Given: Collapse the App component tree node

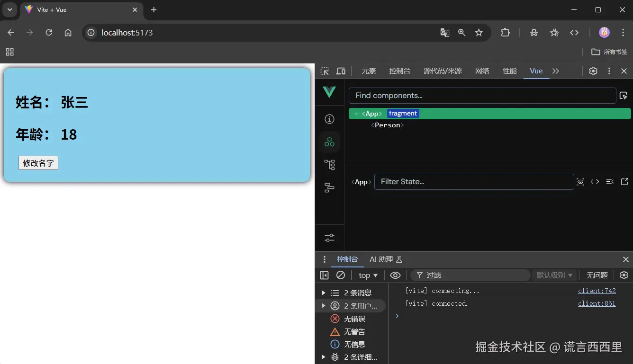Looking at the screenshot, I should [356, 114].
